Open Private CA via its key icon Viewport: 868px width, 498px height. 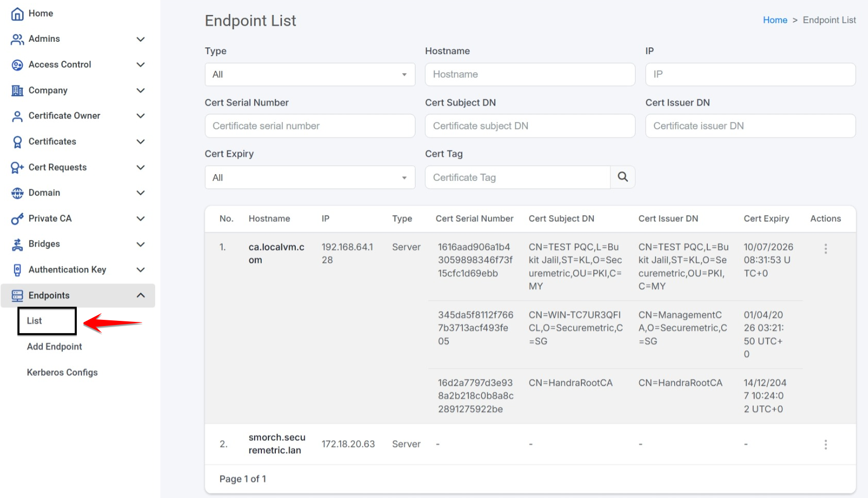(x=17, y=218)
